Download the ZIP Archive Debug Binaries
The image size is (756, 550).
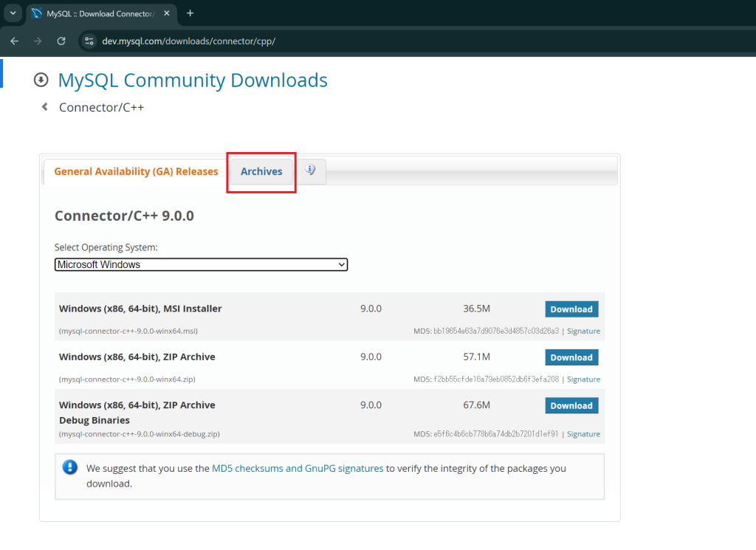click(x=571, y=405)
